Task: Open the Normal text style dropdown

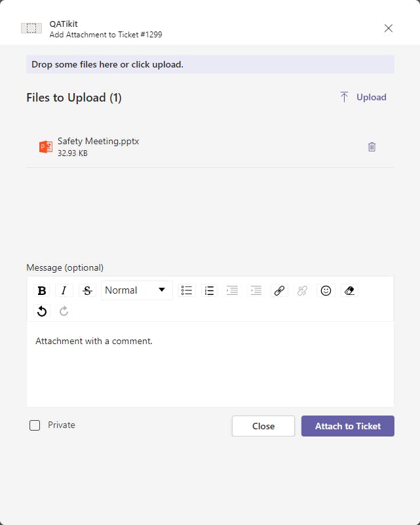Action: click(x=136, y=290)
